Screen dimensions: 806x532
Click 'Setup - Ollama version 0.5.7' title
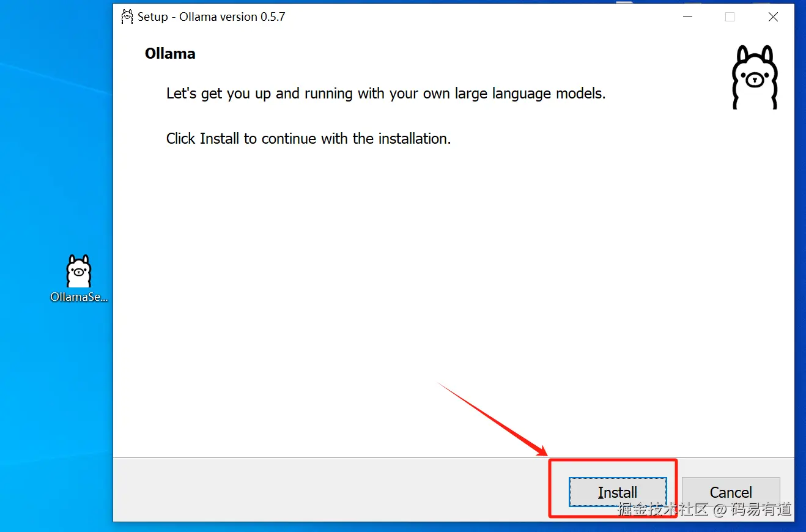pyautogui.click(x=212, y=17)
